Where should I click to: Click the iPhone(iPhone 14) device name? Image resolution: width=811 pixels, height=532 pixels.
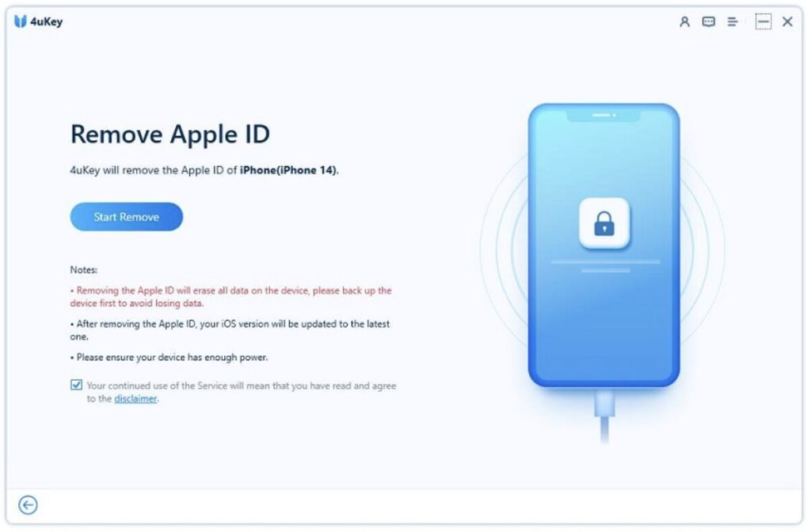(288, 170)
